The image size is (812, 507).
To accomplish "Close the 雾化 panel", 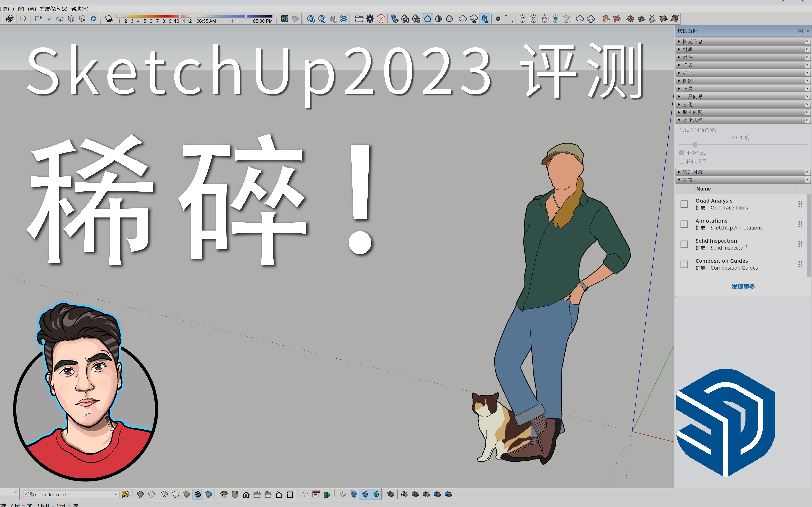I will [x=807, y=104].
